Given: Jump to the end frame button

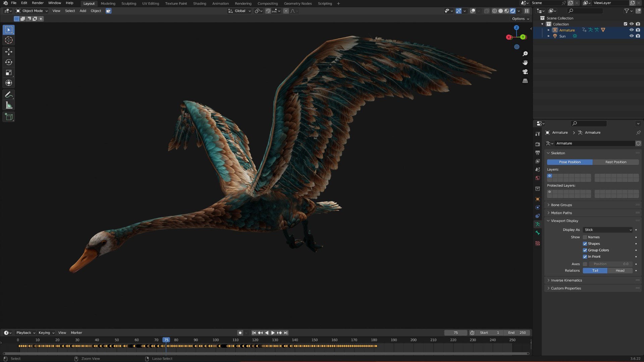Looking at the screenshot, I should [285, 333].
